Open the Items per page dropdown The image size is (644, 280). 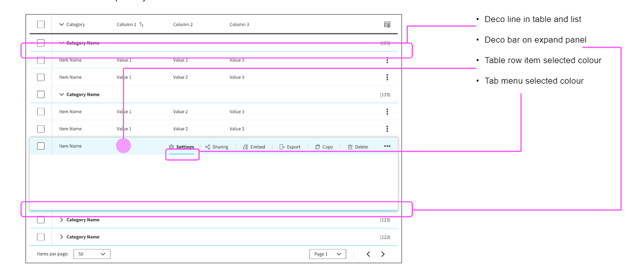coord(92,254)
